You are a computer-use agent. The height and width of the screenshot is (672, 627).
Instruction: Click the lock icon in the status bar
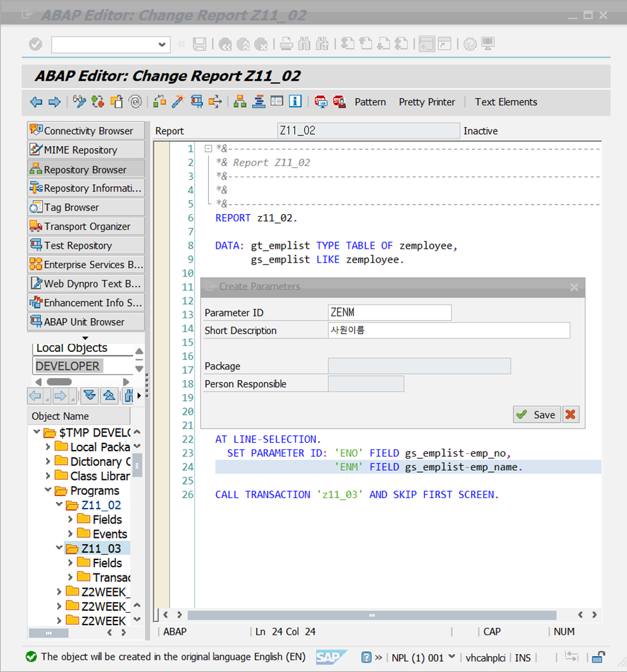(x=598, y=657)
